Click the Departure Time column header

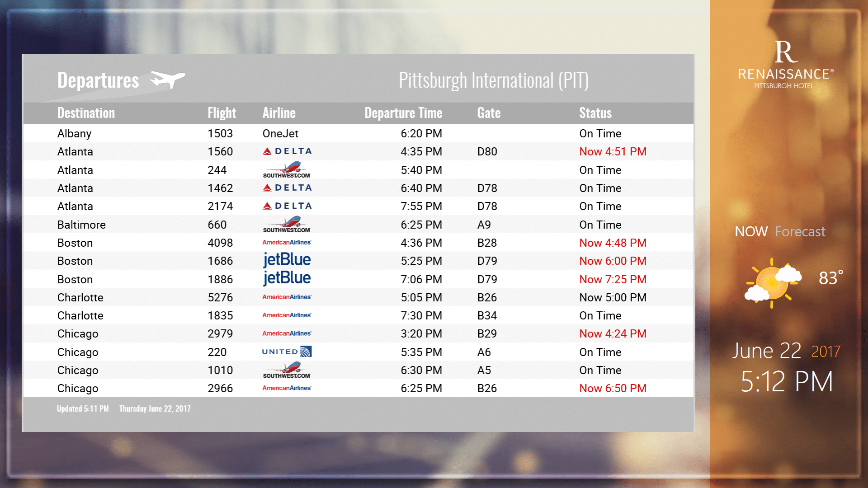[x=403, y=113]
